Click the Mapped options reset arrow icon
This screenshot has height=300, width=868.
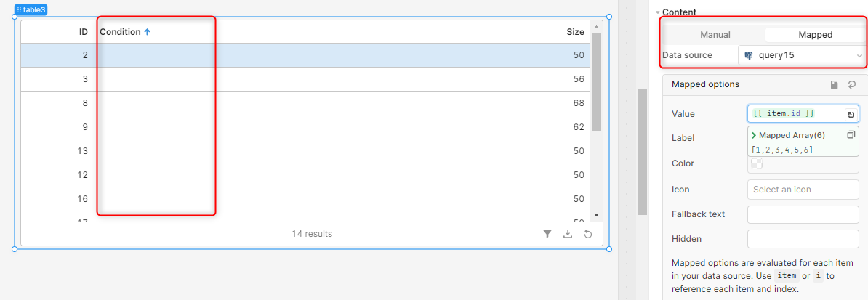pos(851,85)
